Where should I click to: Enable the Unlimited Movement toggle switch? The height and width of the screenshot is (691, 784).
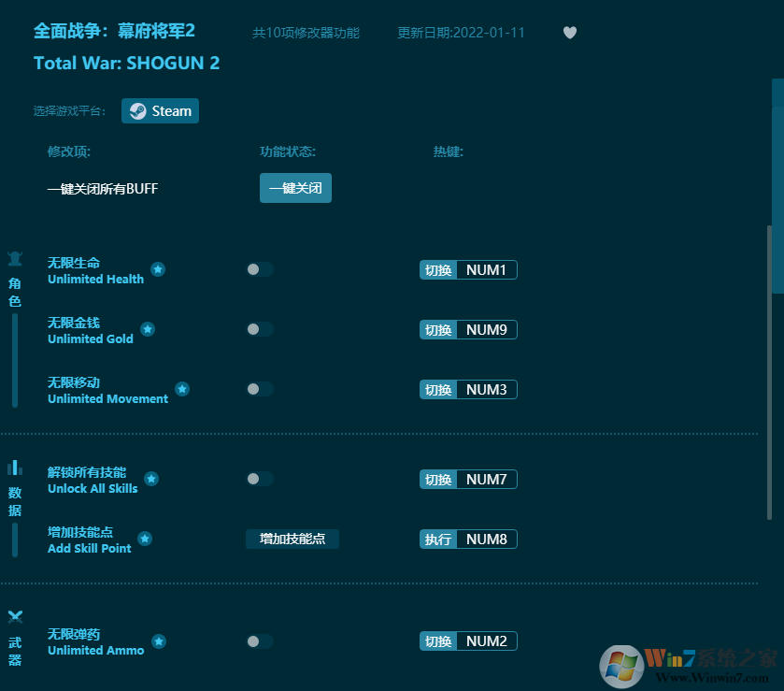click(x=258, y=389)
